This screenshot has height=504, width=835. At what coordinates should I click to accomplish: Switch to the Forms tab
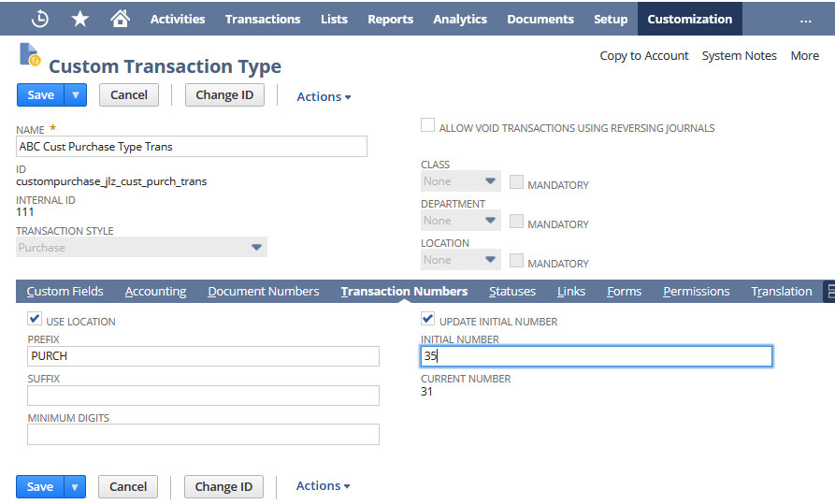pos(624,292)
